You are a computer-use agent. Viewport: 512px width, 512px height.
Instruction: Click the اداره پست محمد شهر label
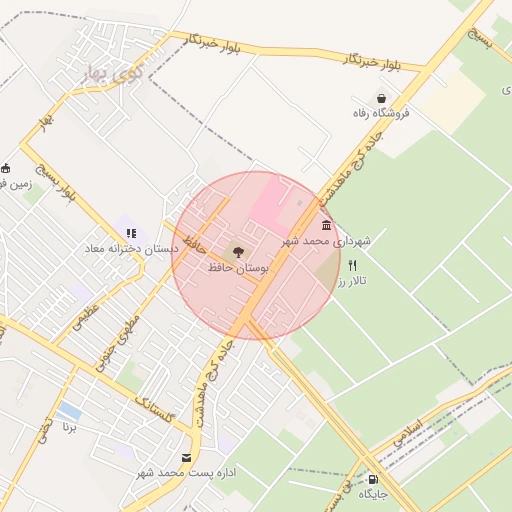[186, 473]
